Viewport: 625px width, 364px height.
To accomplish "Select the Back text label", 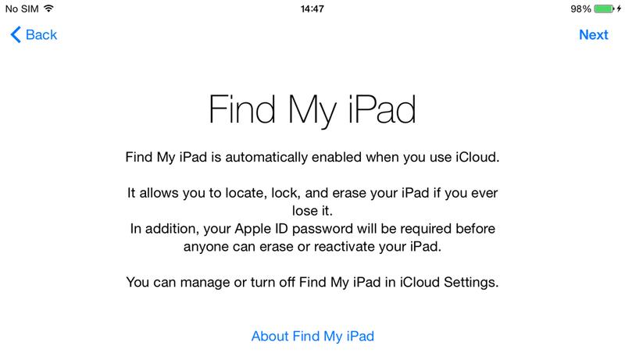I will click(x=41, y=34).
